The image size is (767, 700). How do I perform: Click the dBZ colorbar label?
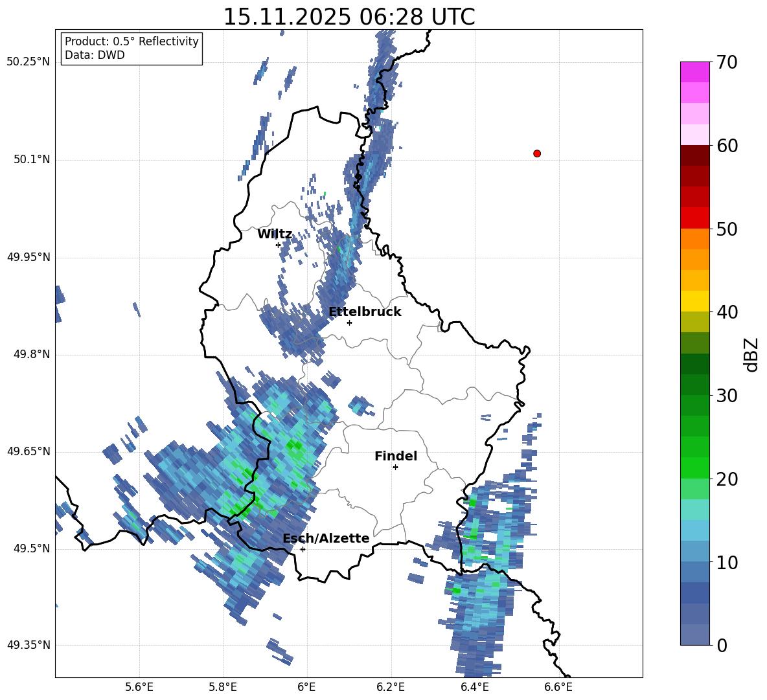[x=752, y=354]
